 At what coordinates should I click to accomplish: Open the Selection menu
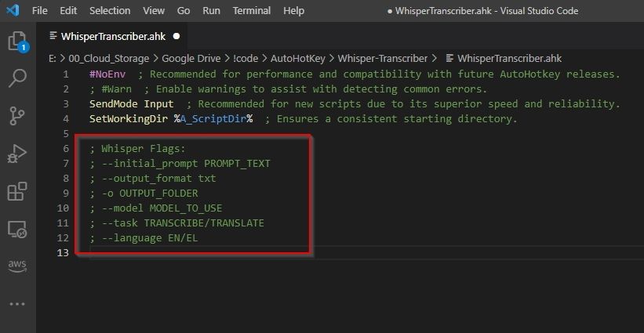coord(110,11)
